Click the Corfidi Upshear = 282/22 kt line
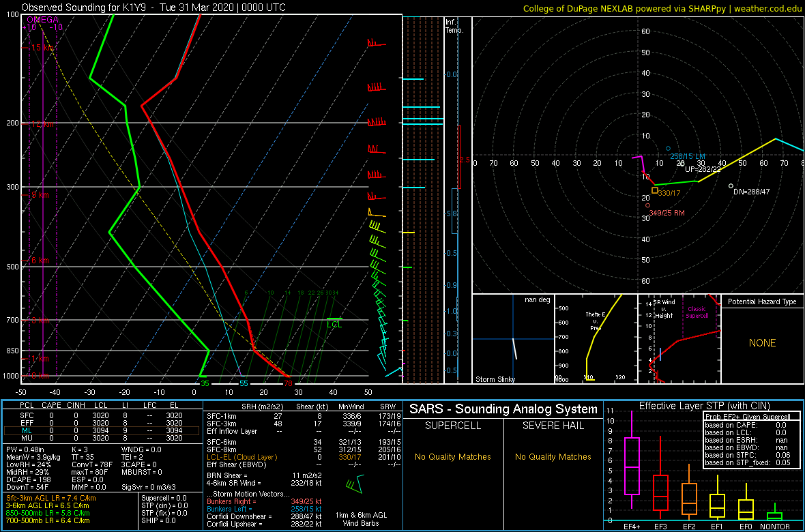This screenshot has width=805, height=532. (264, 523)
